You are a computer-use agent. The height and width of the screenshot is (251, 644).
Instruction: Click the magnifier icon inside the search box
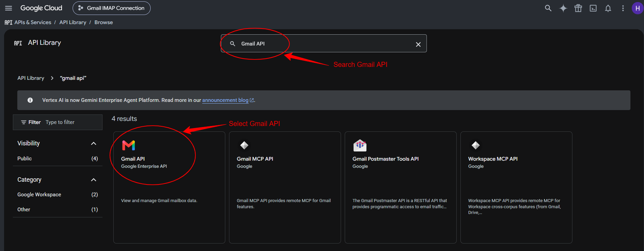[233, 44]
